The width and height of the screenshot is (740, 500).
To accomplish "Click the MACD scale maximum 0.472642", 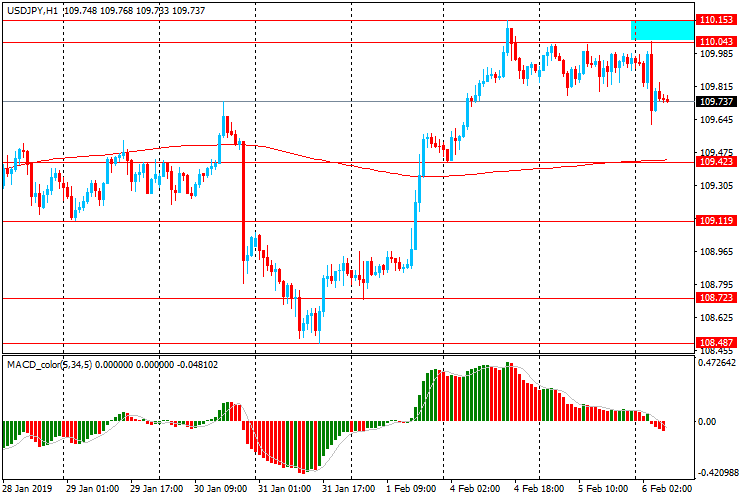I will [717, 363].
